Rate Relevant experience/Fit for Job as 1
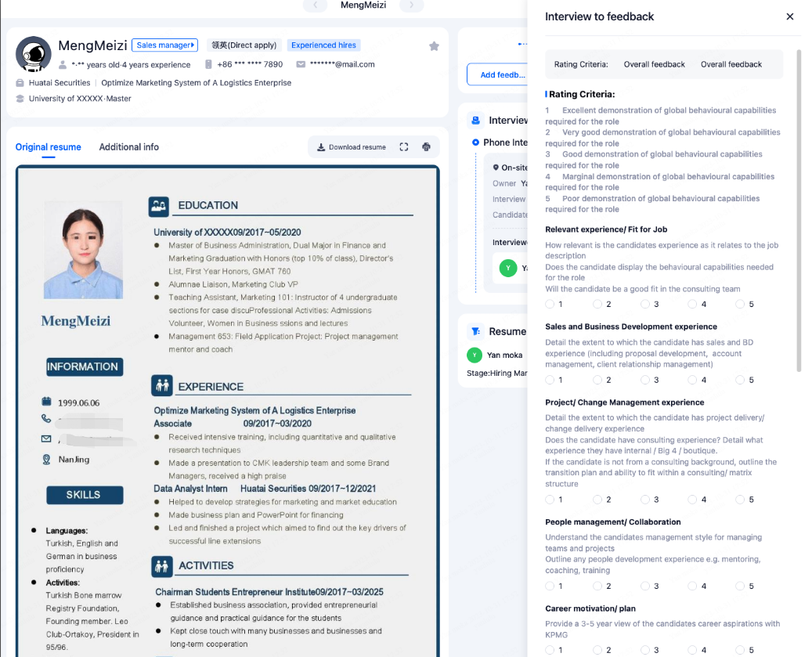The height and width of the screenshot is (657, 812). [x=550, y=304]
